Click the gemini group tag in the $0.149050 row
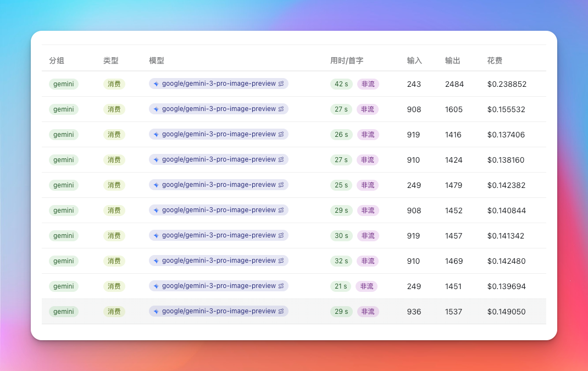 click(63, 312)
